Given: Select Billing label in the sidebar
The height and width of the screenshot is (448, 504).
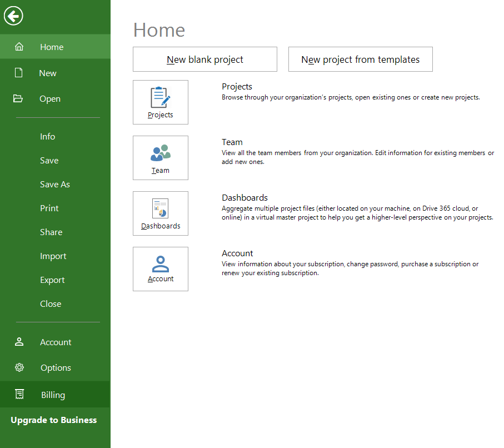Looking at the screenshot, I should click(53, 395).
